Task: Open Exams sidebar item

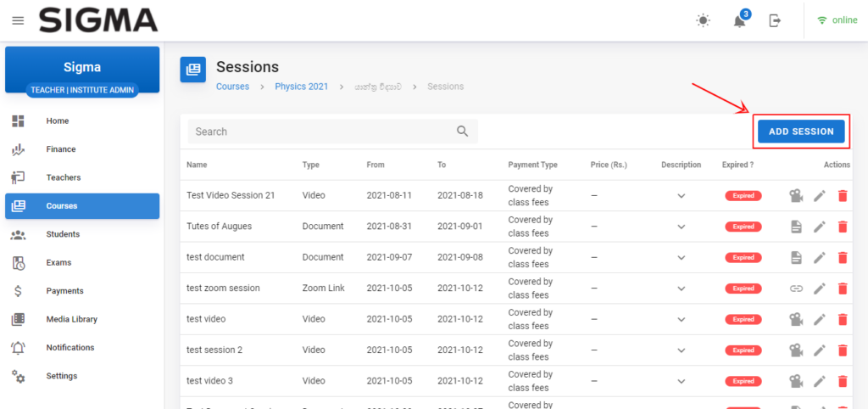Action: pos(82,262)
